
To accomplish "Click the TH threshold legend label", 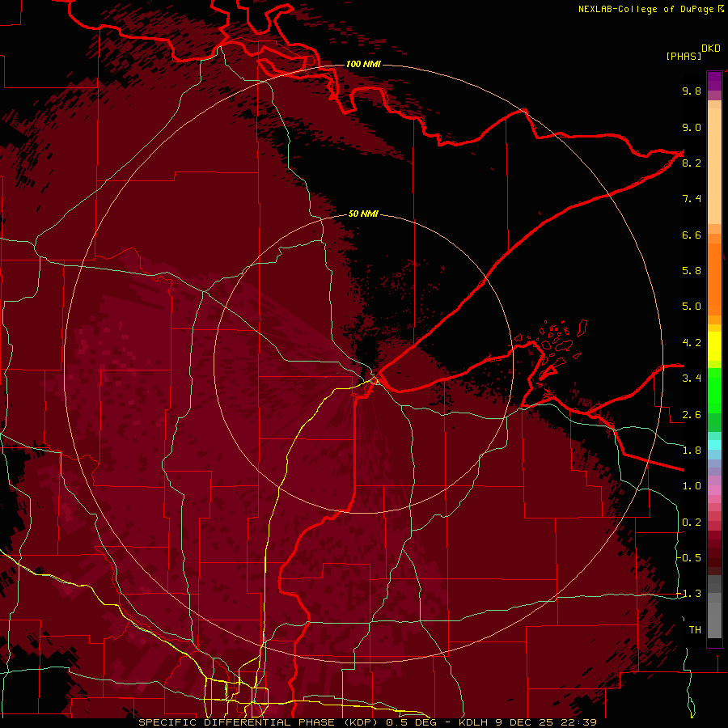I will point(695,630).
